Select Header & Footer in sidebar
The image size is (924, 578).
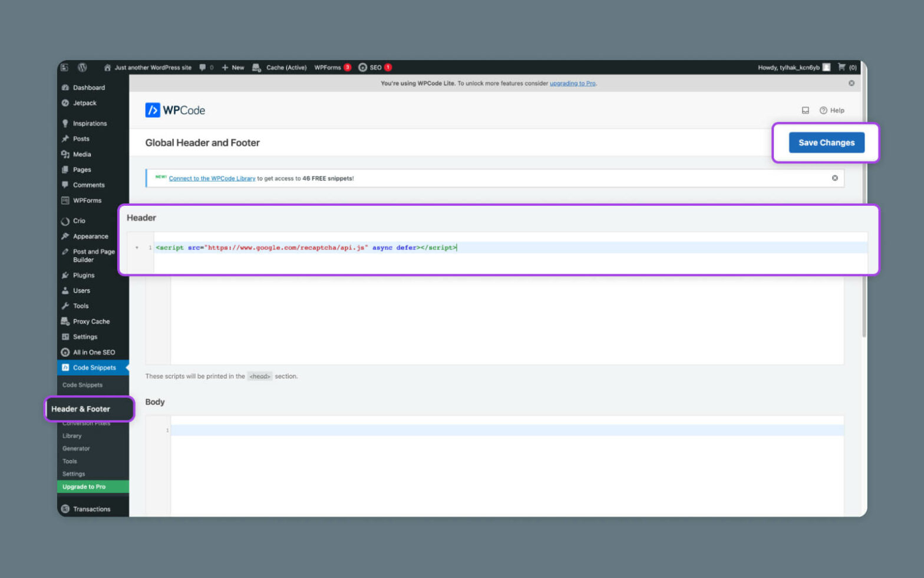(x=81, y=409)
